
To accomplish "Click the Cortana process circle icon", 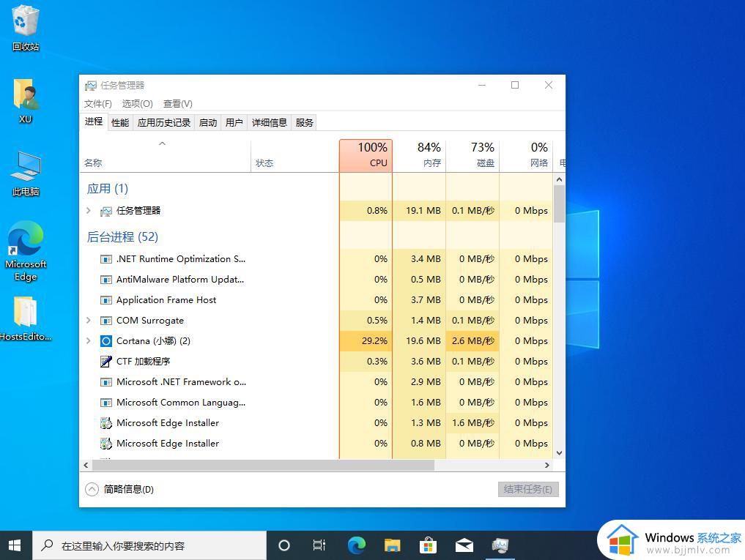I will 106,341.
